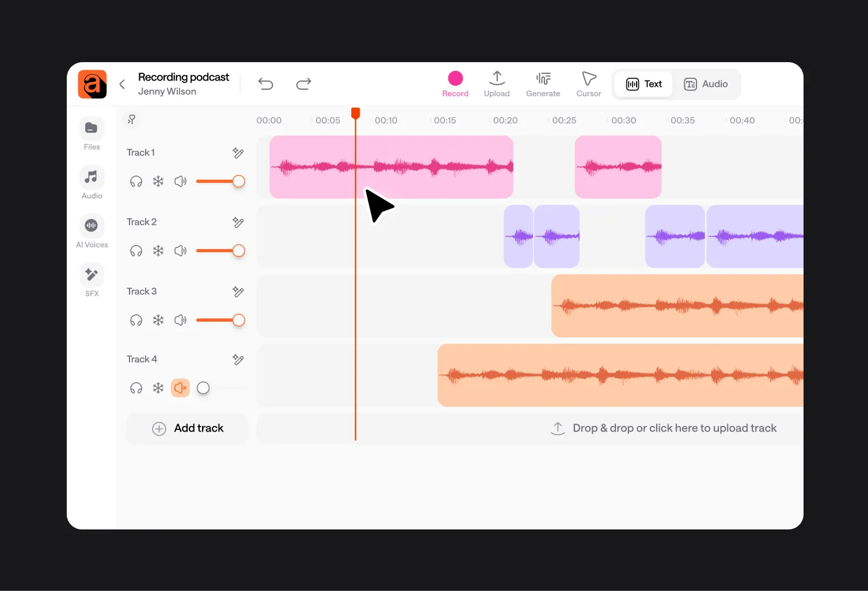Click the 00:25 timeline mark
This screenshot has width=868, height=591.
click(x=564, y=120)
